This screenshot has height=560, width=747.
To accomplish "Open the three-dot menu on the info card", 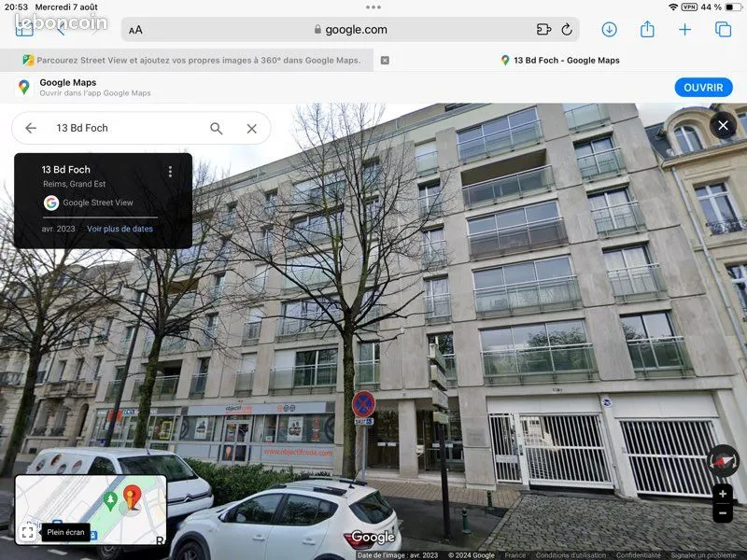I will 170,172.
